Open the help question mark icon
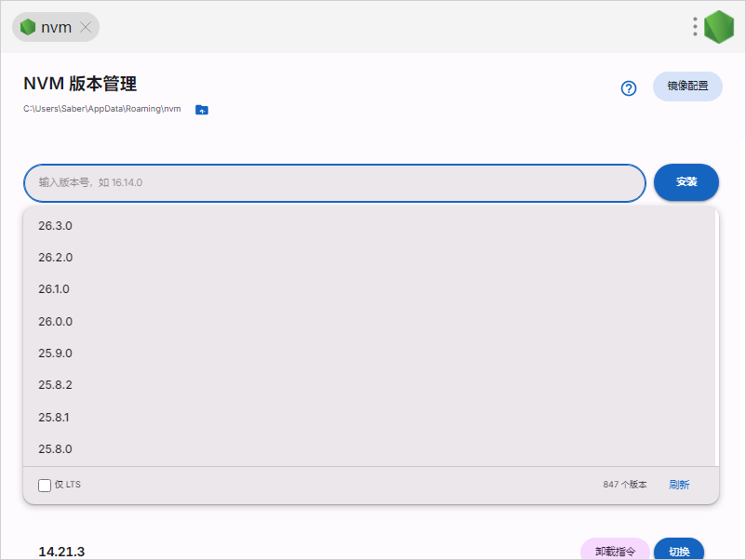The width and height of the screenshot is (746, 560). (x=629, y=88)
